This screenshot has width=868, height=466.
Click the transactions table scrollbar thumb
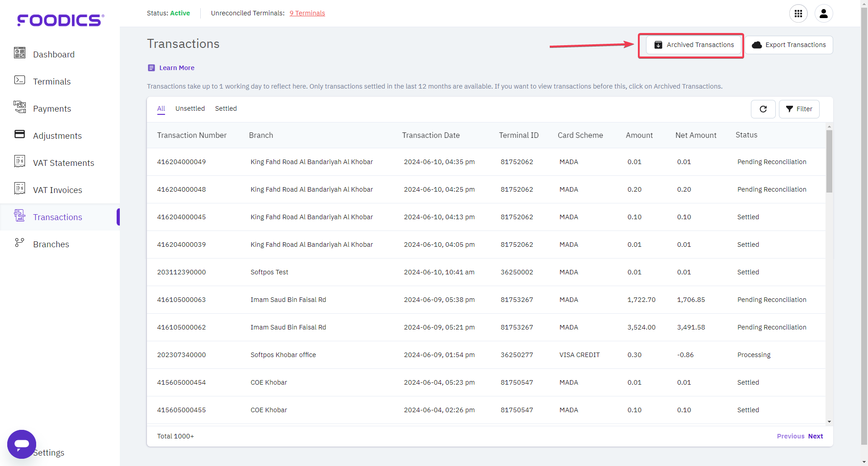point(829,161)
